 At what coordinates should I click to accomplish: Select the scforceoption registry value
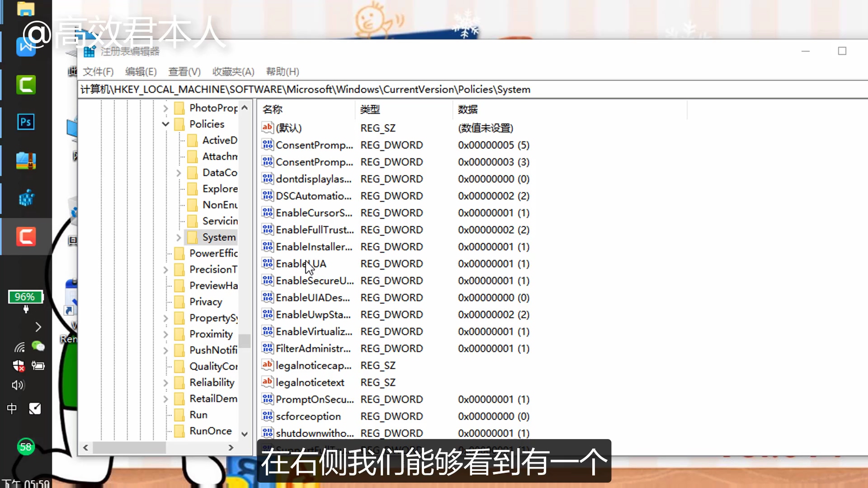tap(308, 416)
